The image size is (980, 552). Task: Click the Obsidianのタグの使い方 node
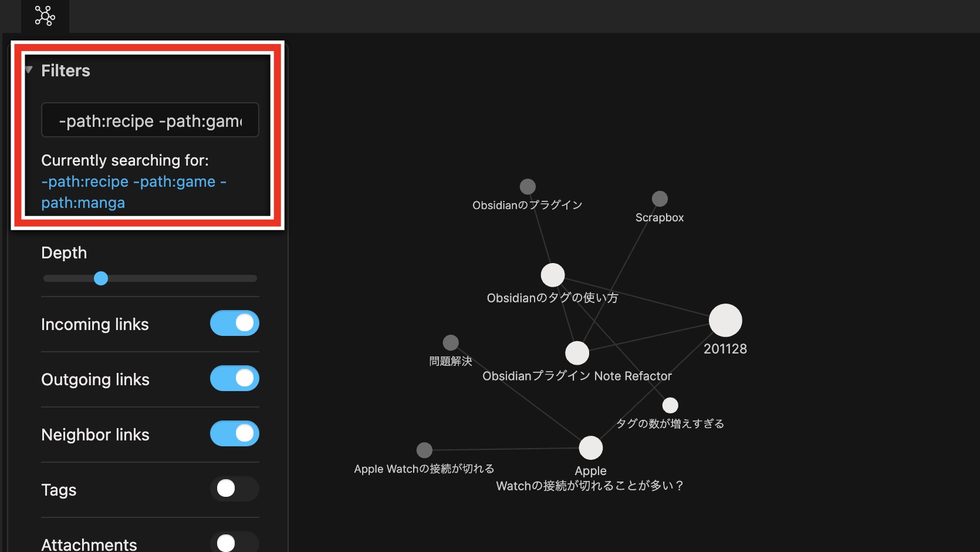coord(553,275)
